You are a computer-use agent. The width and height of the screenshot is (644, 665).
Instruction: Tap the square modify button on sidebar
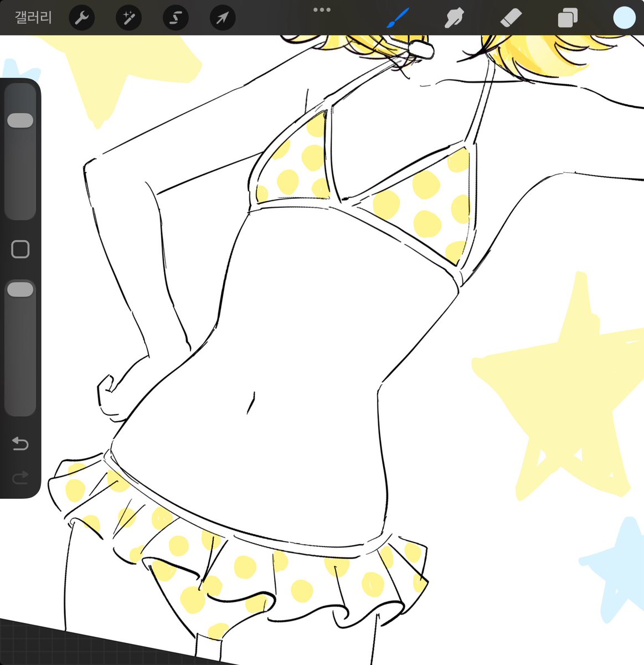[x=20, y=249]
